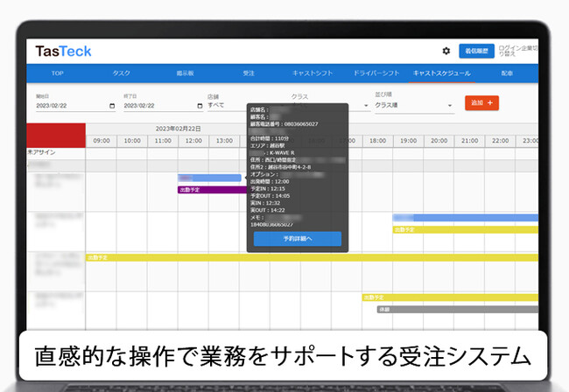Viewport: 569px width, 392px height.
Task: Open calendar picker in start date field
Action: coord(111,106)
